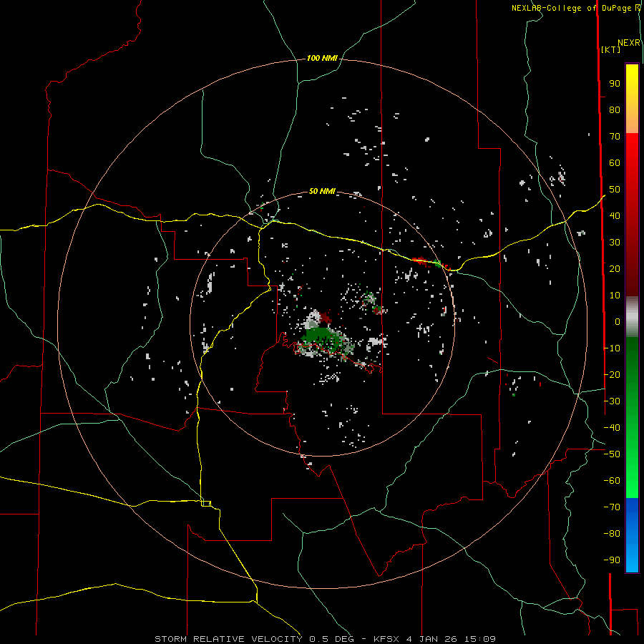
Task: Click the red and yellow echo along the yellow highway
Action: click(421, 260)
